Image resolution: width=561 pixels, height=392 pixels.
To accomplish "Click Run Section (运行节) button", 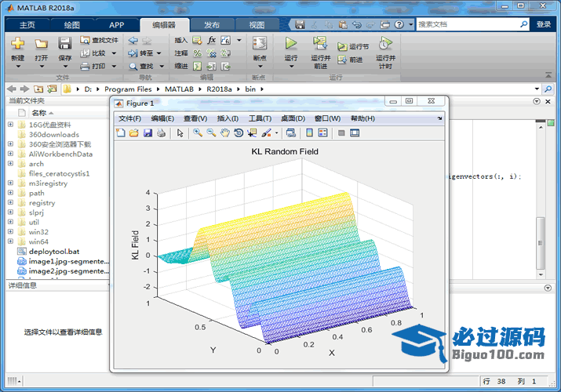I will pyautogui.click(x=353, y=46).
